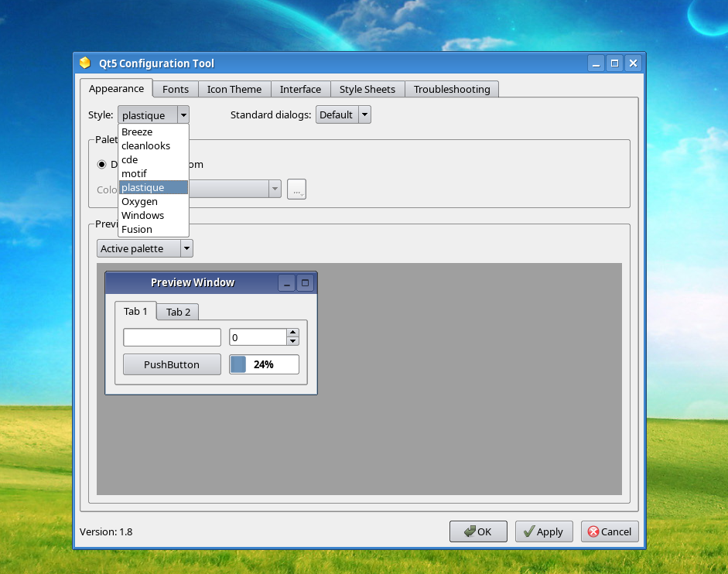Cancel the configuration dialog
This screenshot has width=728, height=574.
(610, 531)
